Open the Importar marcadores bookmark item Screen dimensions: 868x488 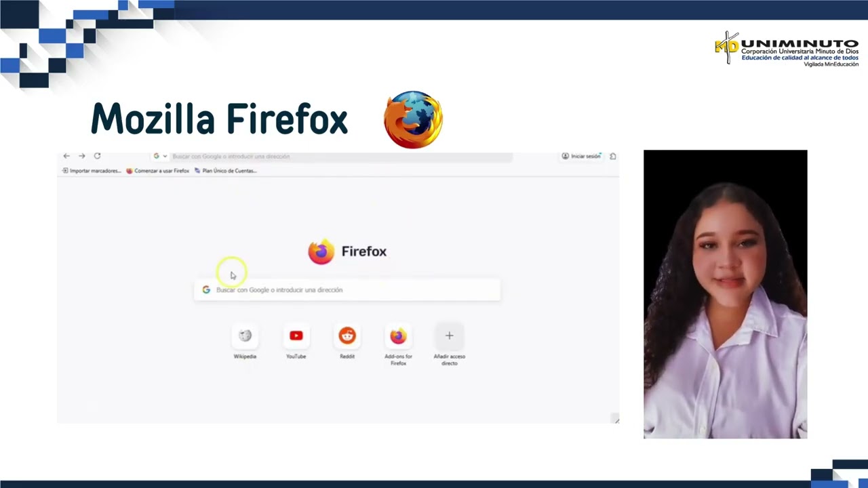click(x=92, y=171)
